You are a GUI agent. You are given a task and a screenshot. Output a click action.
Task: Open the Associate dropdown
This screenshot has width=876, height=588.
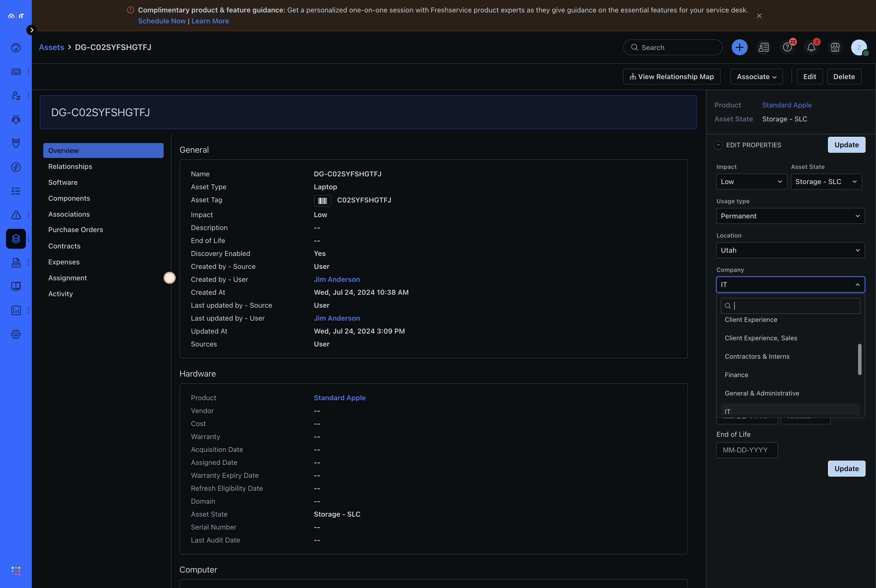(756, 77)
